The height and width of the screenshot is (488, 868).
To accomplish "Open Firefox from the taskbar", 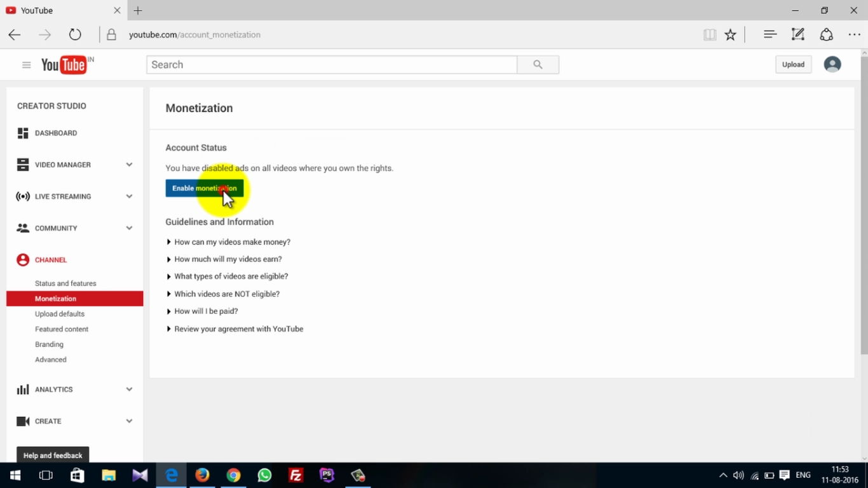I will (202, 475).
